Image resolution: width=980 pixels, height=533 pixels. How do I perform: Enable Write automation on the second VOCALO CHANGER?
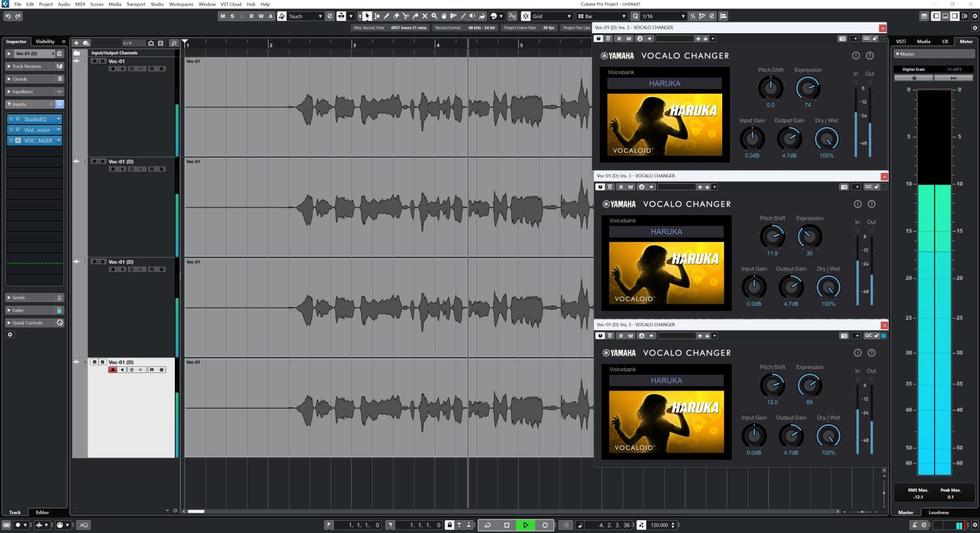coord(631,186)
